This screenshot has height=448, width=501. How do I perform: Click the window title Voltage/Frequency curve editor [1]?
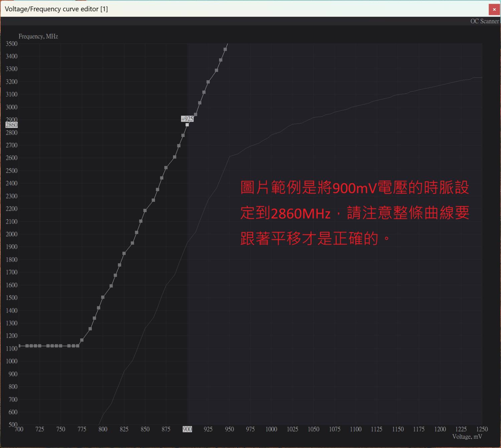[x=56, y=9]
